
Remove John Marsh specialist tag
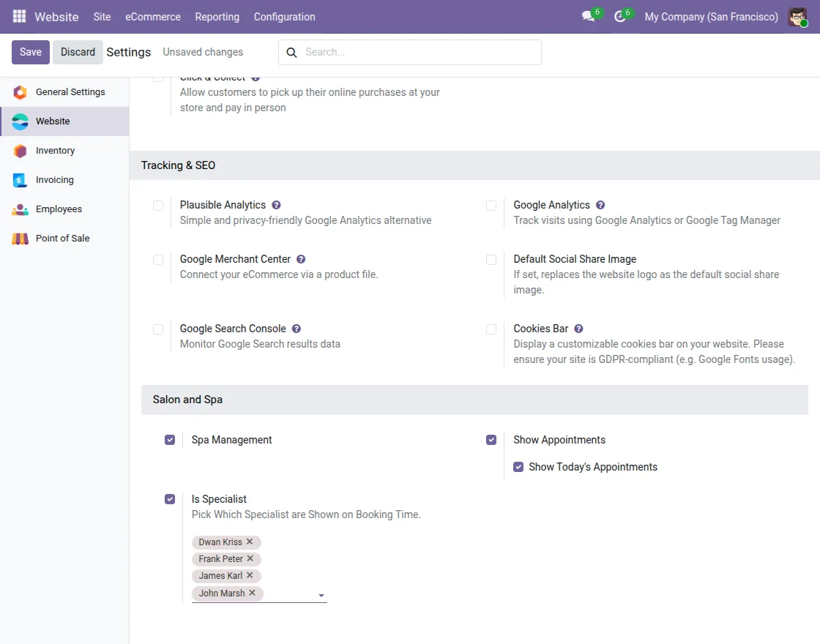click(252, 593)
